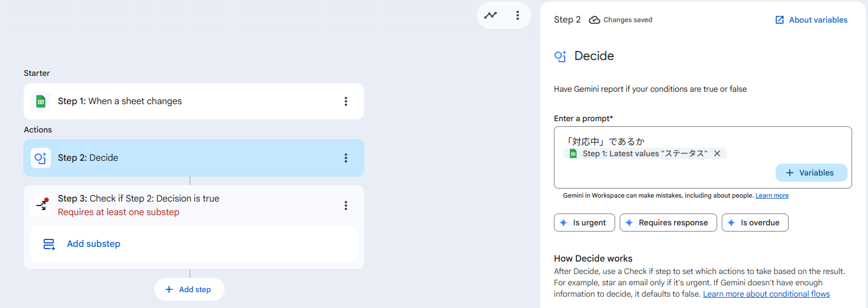Click the Changes saved cloud icon

(594, 20)
